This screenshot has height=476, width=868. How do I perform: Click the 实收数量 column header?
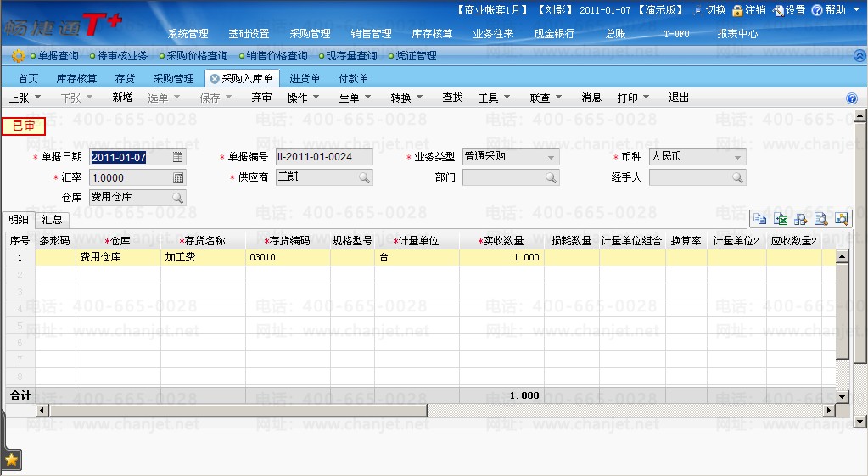click(501, 241)
